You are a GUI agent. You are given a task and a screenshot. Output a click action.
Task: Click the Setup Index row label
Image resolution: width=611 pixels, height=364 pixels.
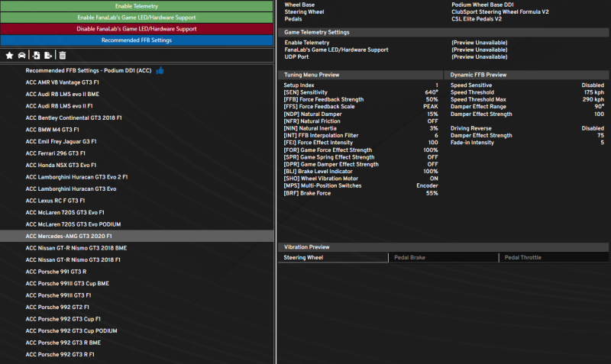click(299, 85)
